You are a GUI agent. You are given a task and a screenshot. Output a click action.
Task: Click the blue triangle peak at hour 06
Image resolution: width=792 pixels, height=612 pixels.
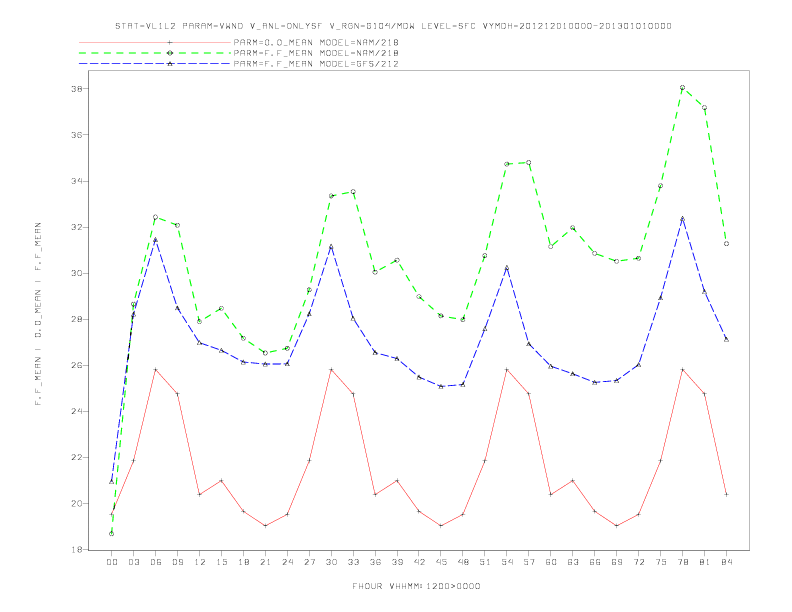[156, 240]
